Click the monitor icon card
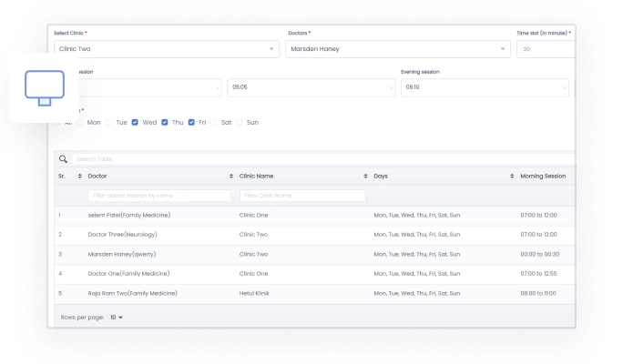623x364 pixels. (x=44, y=87)
